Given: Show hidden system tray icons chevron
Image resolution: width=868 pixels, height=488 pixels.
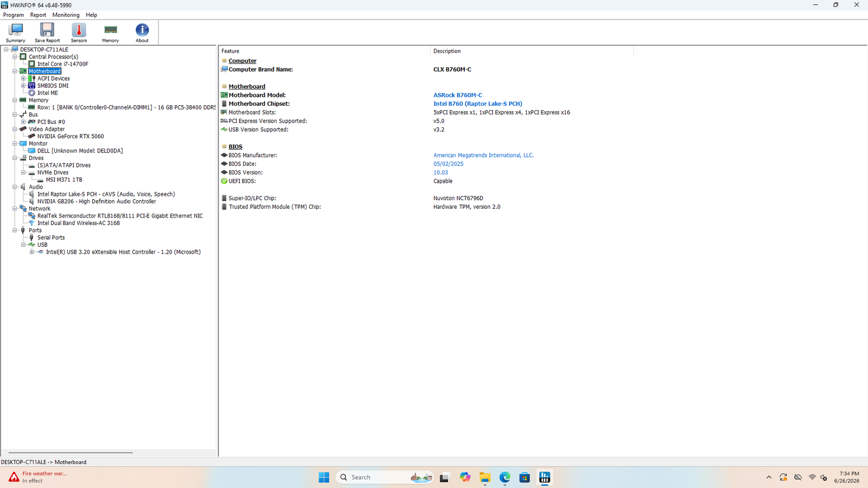Looking at the screenshot, I should (x=769, y=477).
